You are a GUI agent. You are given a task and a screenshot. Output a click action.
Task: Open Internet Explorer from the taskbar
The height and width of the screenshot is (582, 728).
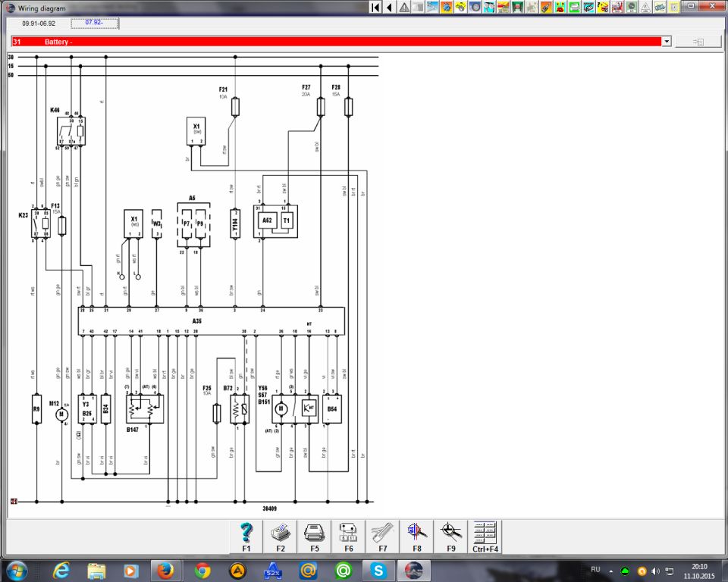pyautogui.click(x=61, y=571)
